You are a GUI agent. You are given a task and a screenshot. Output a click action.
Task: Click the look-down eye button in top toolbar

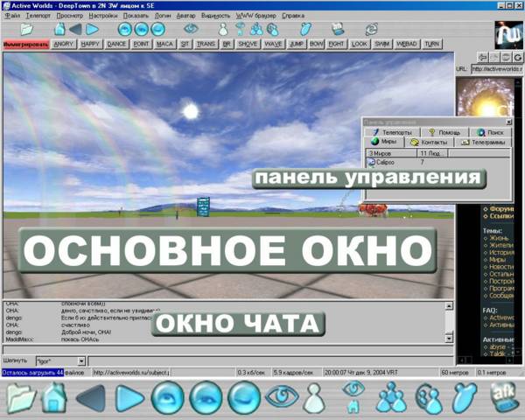[157, 29]
